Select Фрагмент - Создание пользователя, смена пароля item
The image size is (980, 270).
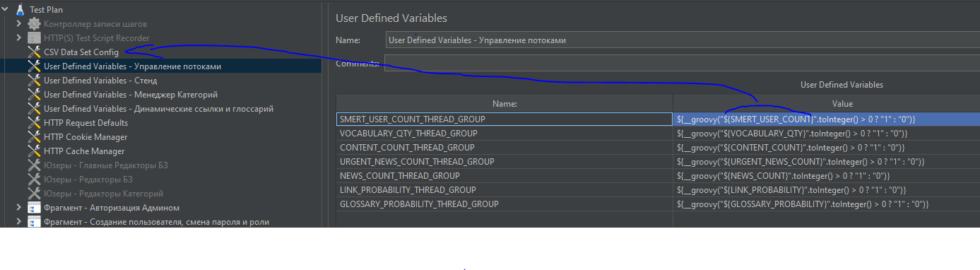(156, 222)
